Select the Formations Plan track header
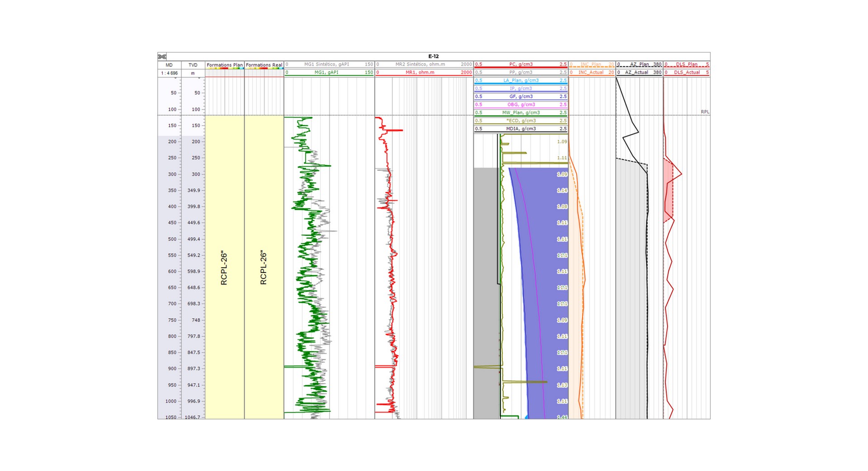 point(225,65)
